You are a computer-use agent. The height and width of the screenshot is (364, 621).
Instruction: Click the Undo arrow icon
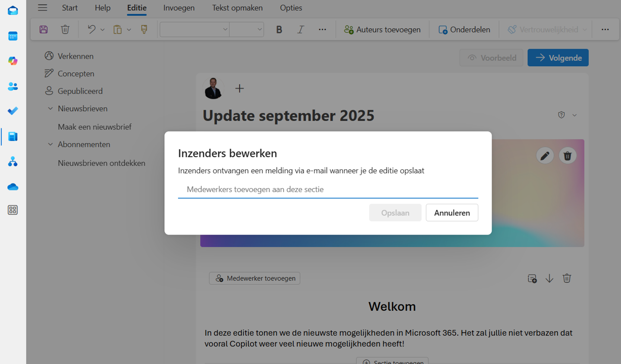[x=91, y=29]
